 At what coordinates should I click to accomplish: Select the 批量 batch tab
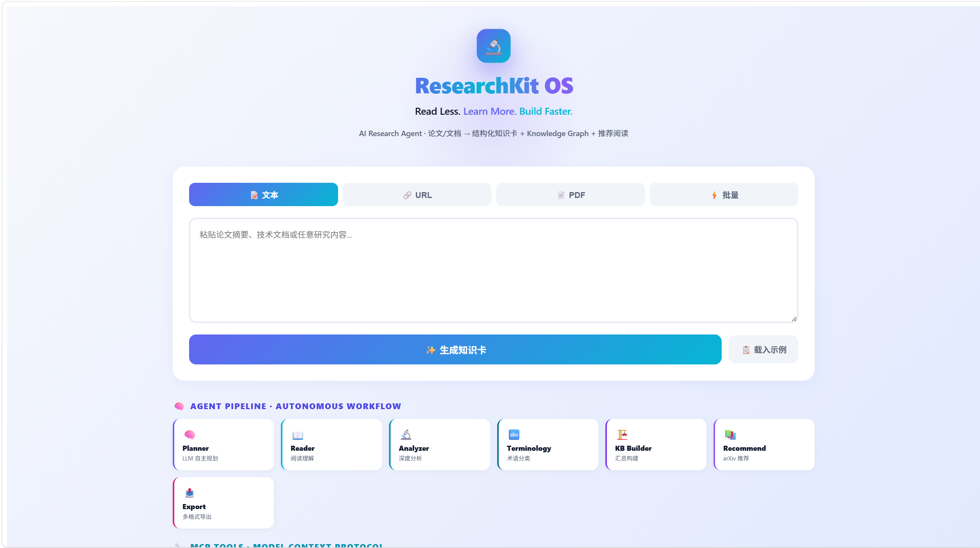[724, 194]
